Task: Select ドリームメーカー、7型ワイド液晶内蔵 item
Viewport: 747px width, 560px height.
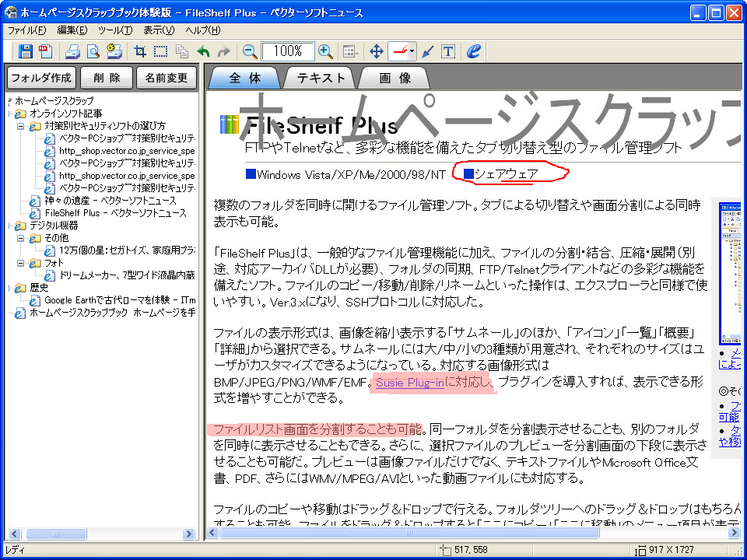Action: pos(127,275)
